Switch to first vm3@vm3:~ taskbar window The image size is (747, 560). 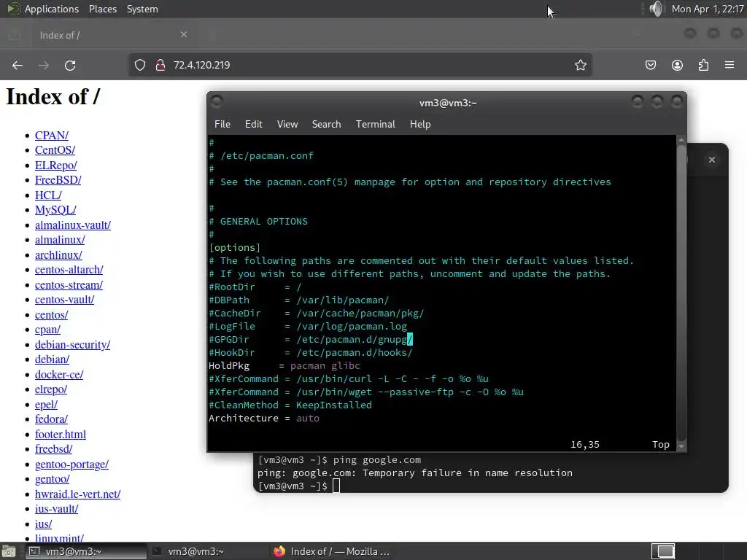pos(86,551)
